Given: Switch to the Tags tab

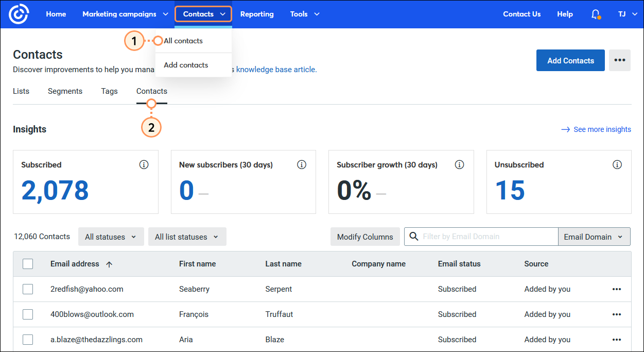Looking at the screenshot, I should tap(109, 91).
